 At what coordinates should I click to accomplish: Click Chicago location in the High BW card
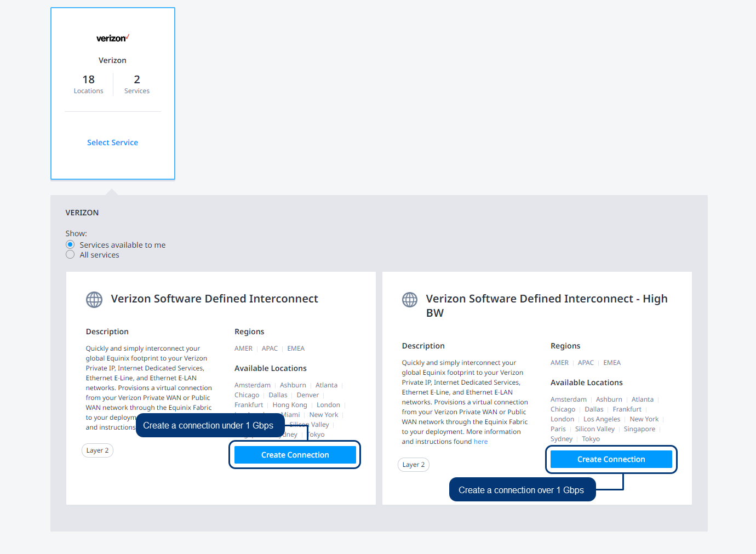coord(563,409)
